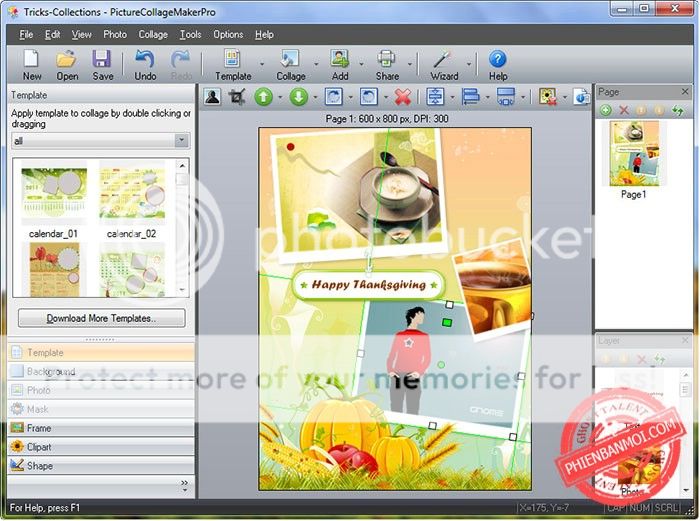Open the template category 'all' dropdown
The width and height of the screenshot is (700, 521).
tap(181, 140)
